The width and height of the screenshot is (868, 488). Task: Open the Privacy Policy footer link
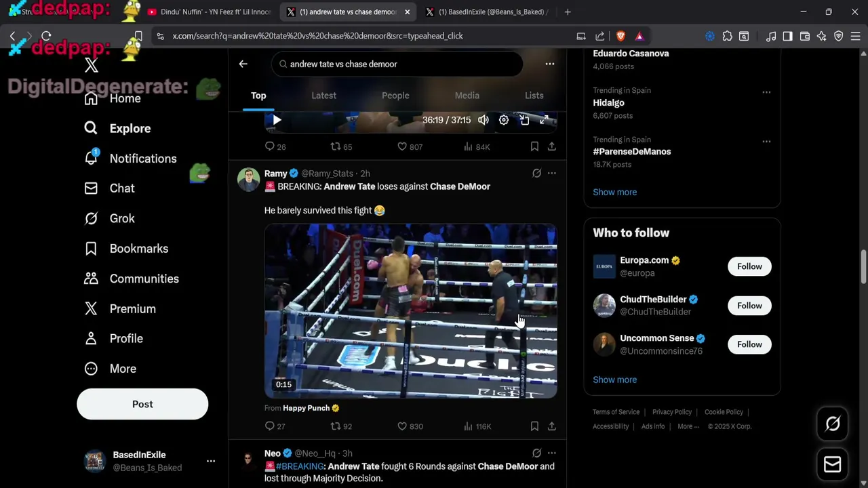point(672,412)
